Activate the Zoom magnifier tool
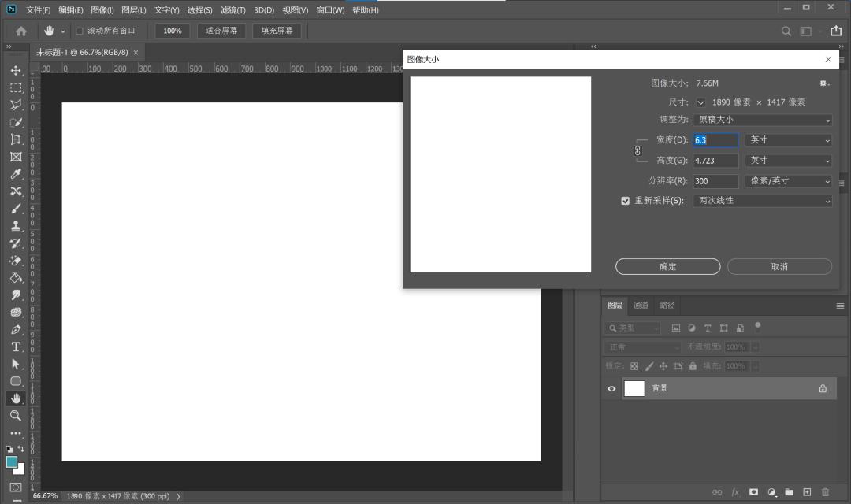This screenshot has width=851, height=504. tap(15, 415)
